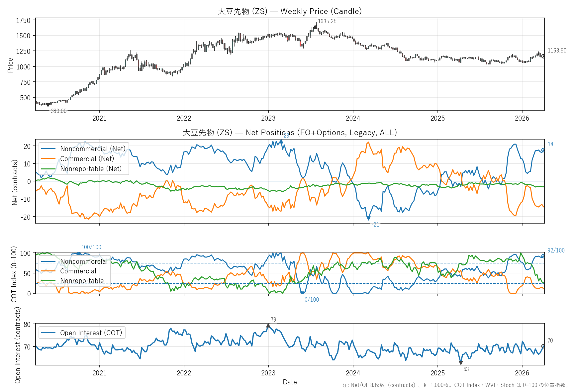Click the blue Noncommercial (Net) legend line swatch
574x392 pixels.
[48, 149]
